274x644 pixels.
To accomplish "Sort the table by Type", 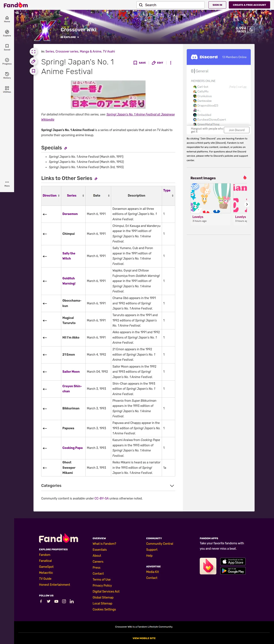I will click(x=172, y=196).
